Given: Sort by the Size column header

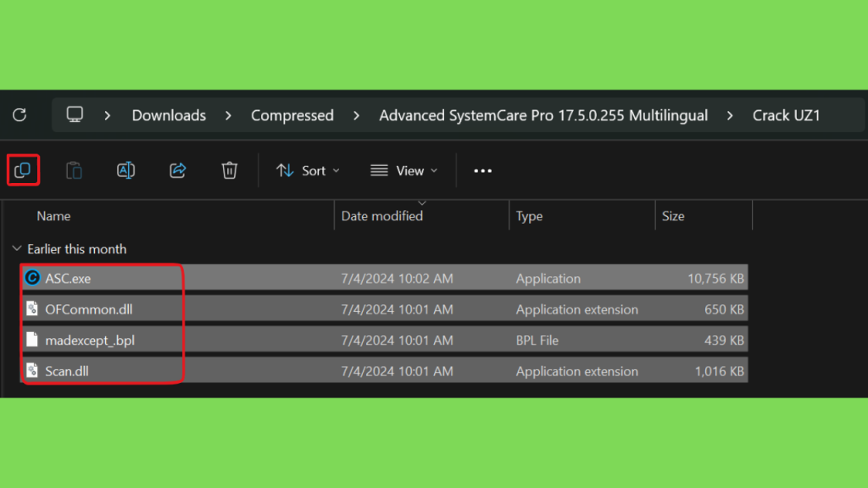Looking at the screenshot, I should tap(673, 216).
